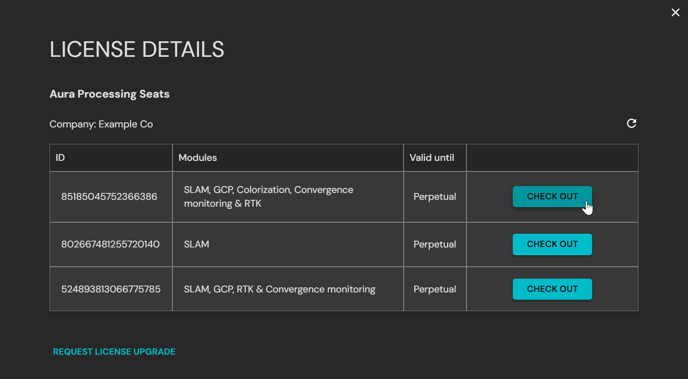Click the Aura Processing Seats heading

tap(110, 94)
